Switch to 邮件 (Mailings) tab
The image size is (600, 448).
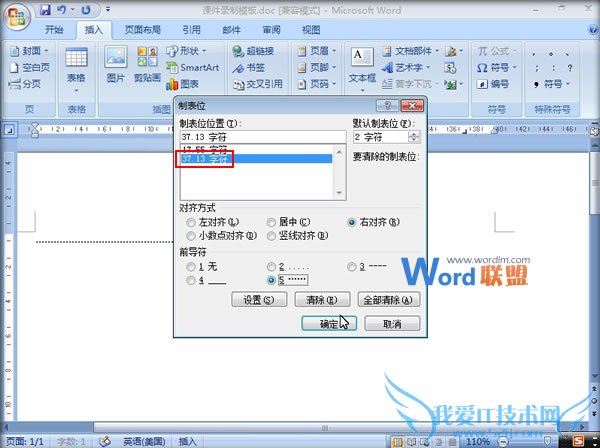pyautogui.click(x=232, y=29)
